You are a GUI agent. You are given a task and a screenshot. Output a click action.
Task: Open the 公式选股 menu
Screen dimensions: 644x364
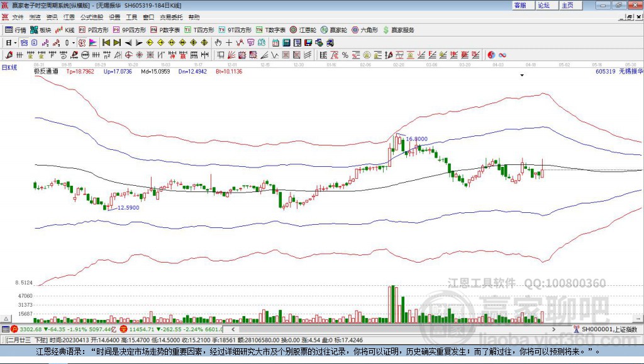pos(91,17)
